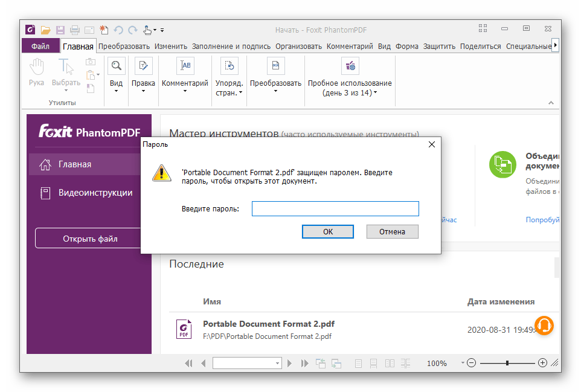Select the Правка edit tool icon
Image resolution: width=581 pixels, height=392 pixels.
[143, 65]
